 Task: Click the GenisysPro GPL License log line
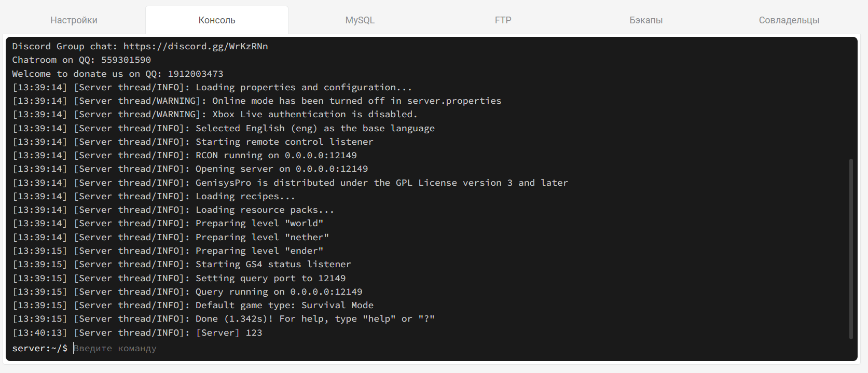tap(290, 183)
